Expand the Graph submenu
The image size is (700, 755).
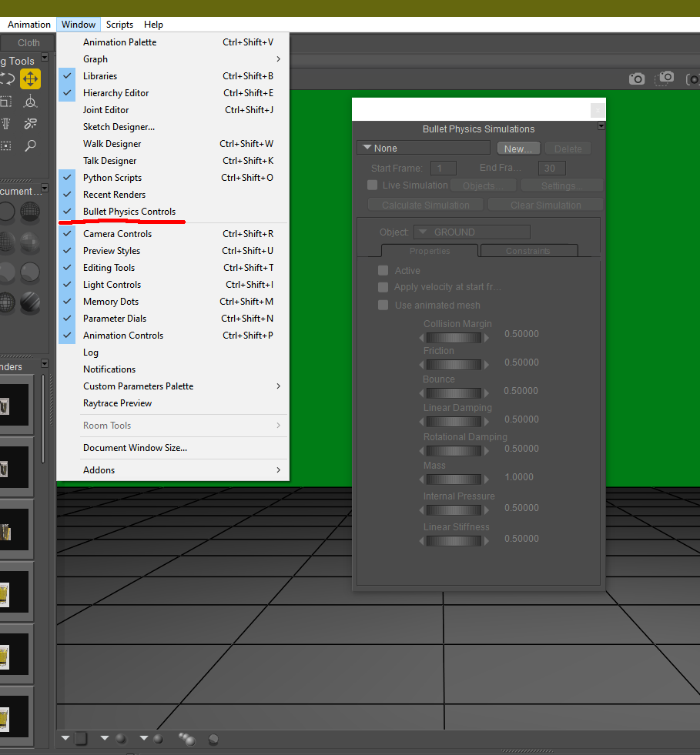[x=173, y=59]
